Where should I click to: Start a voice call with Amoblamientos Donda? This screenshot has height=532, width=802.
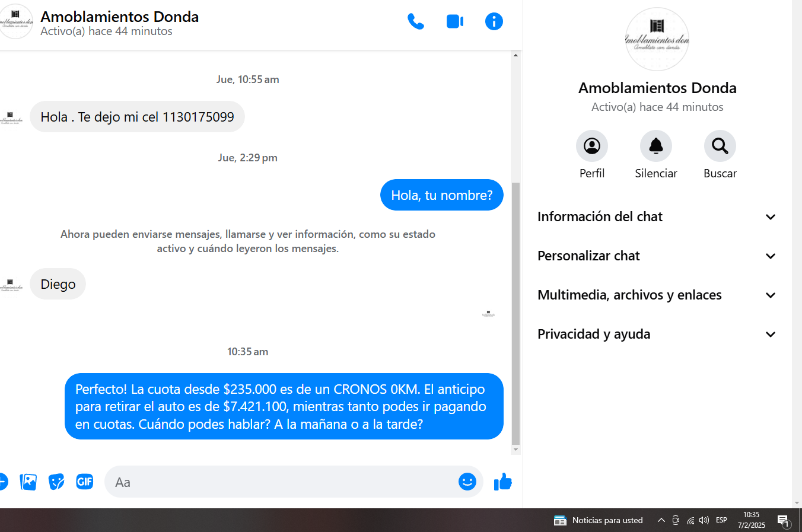coord(416,22)
